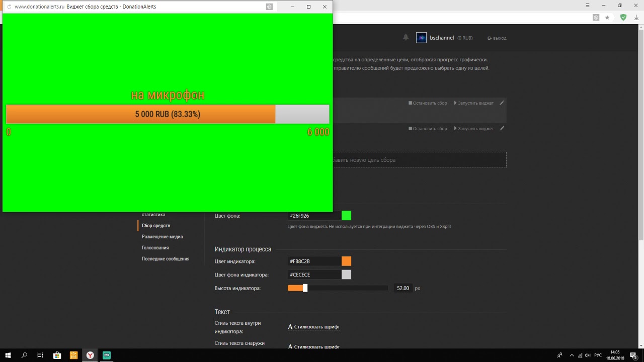Switch to Yandex Browser on the taskbar
Screen dimensions: 644x362
[90, 355]
